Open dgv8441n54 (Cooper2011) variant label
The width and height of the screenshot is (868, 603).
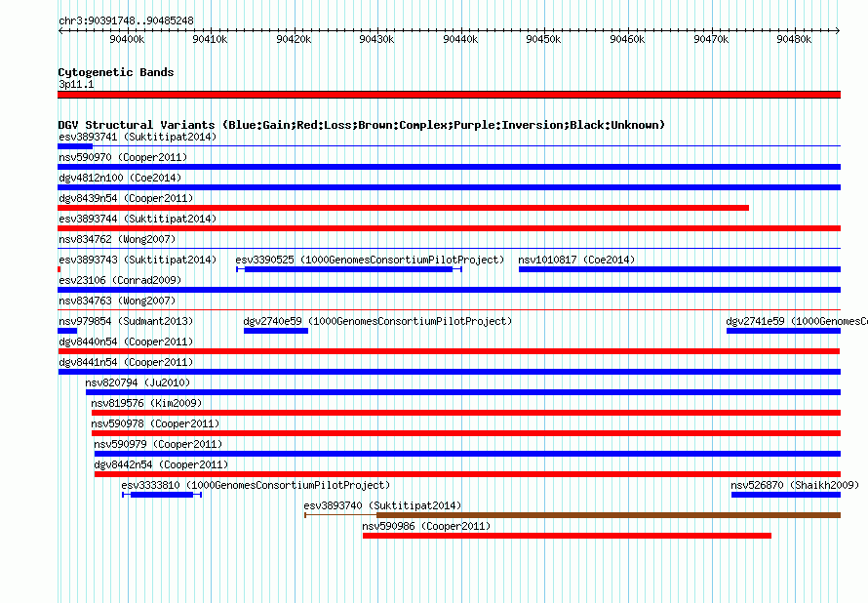[x=126, y=362]
